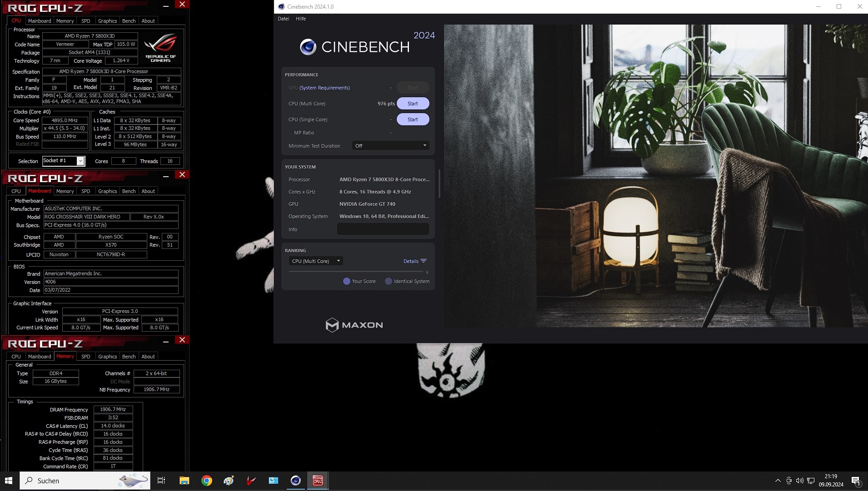Click the Cinebench side panel vertical scrollbar
The image size is (868, 491).
[x=439, y=184]
